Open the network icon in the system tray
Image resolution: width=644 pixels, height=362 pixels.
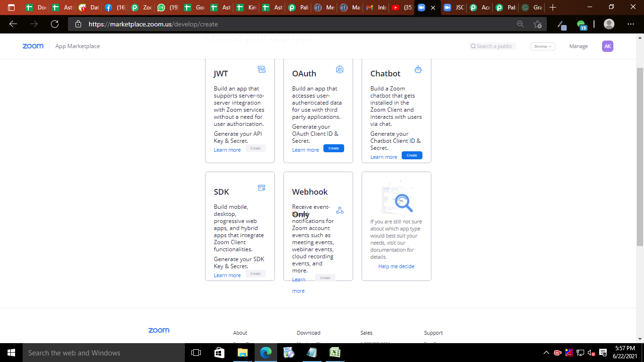(580, 353)
